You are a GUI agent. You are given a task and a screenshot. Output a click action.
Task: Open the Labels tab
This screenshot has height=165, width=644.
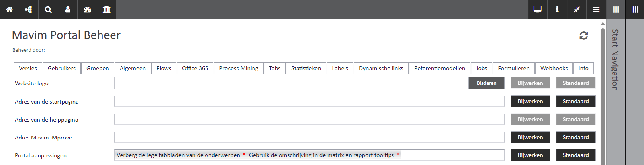pyautogui.click(x=340, y=68)
